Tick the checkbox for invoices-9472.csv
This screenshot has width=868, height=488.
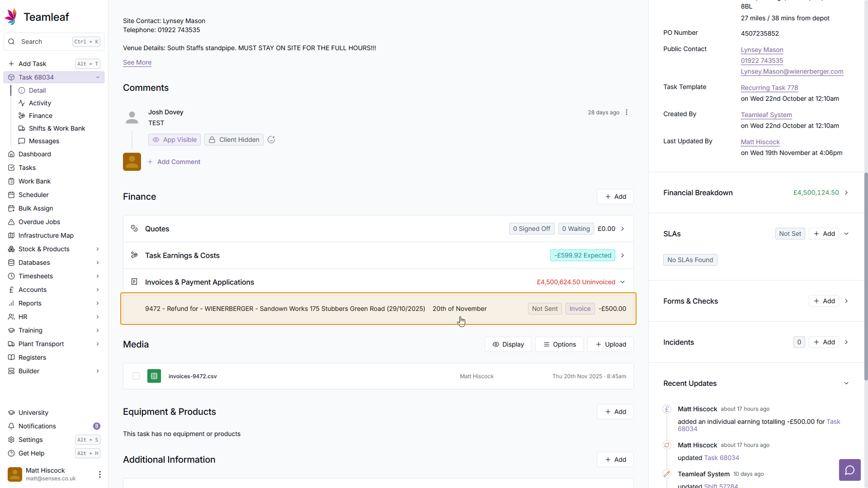coord(136,376)
